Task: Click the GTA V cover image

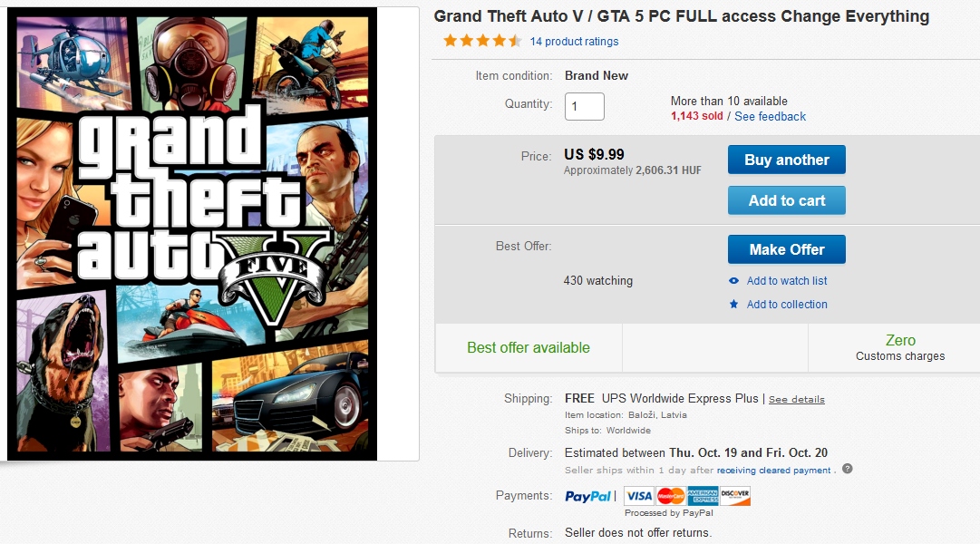Action: pyautogui.click(x=192, y=234)
